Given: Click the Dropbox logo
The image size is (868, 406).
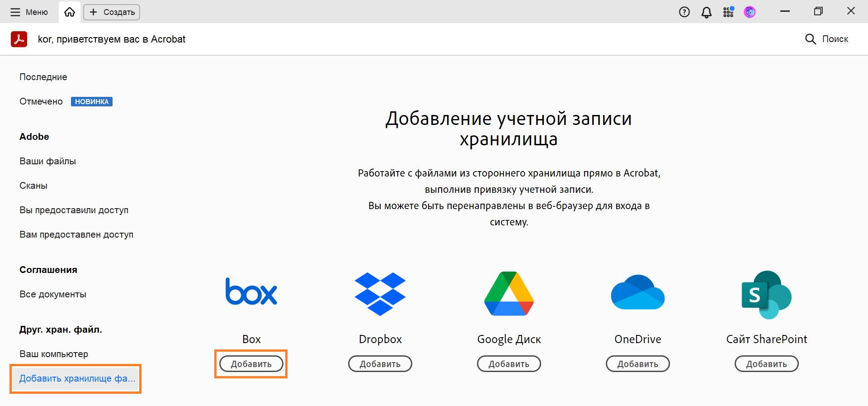Looking at the screenshot, I should (380, 294).
